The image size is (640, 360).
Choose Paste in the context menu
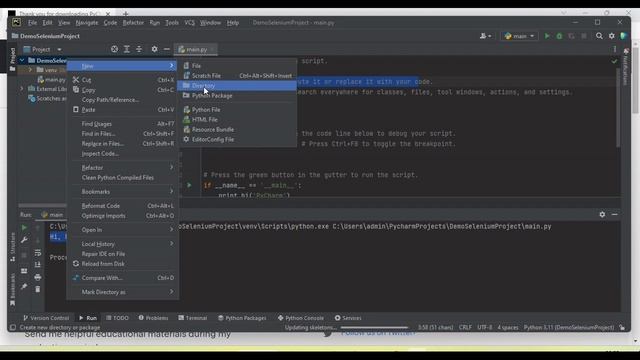click(x=123, y=110)
